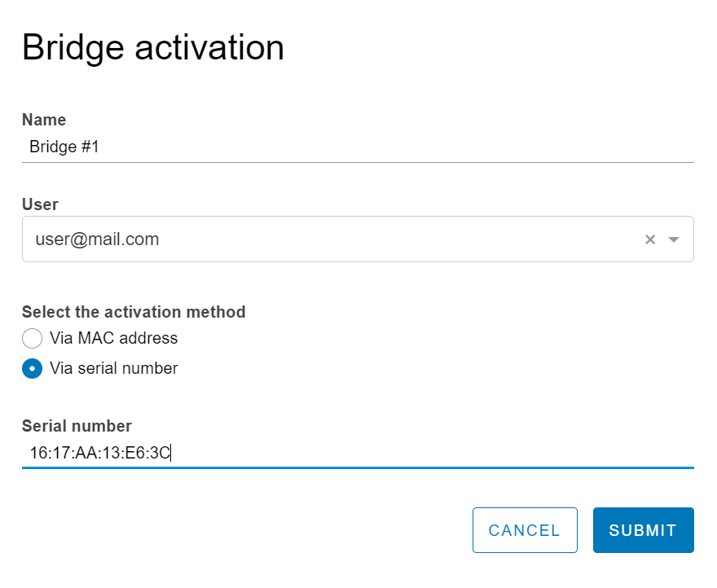Screen dimensions: 717x588
Task: Click the "Bridge activation" dialog heading
Action: click(x=153, y=48)
